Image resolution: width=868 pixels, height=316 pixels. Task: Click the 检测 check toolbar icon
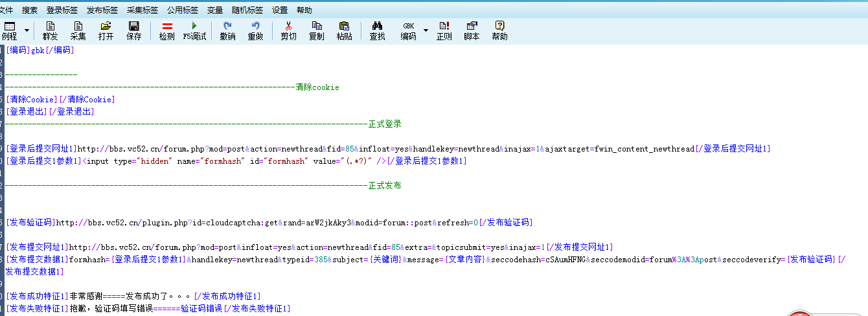[167, 30]
